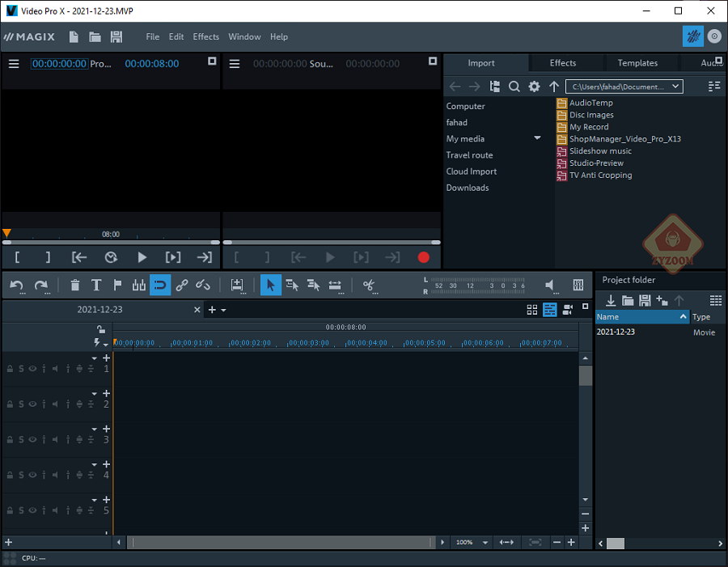This screenshot has height=567, width=728.
Task: Click the timeline horizontal scrollbar thumb
Action: click(x=281, y=543)
